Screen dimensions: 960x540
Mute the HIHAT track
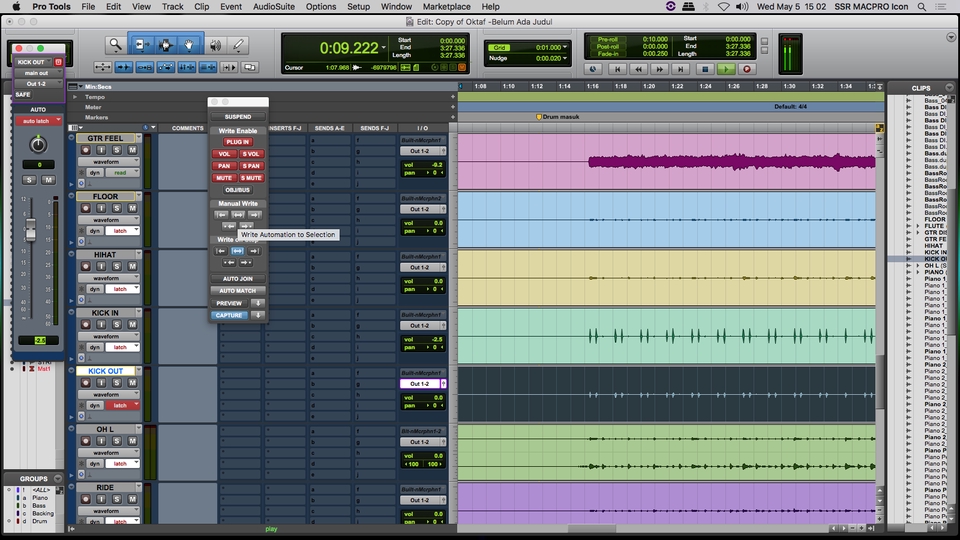(x=132, y=266)
